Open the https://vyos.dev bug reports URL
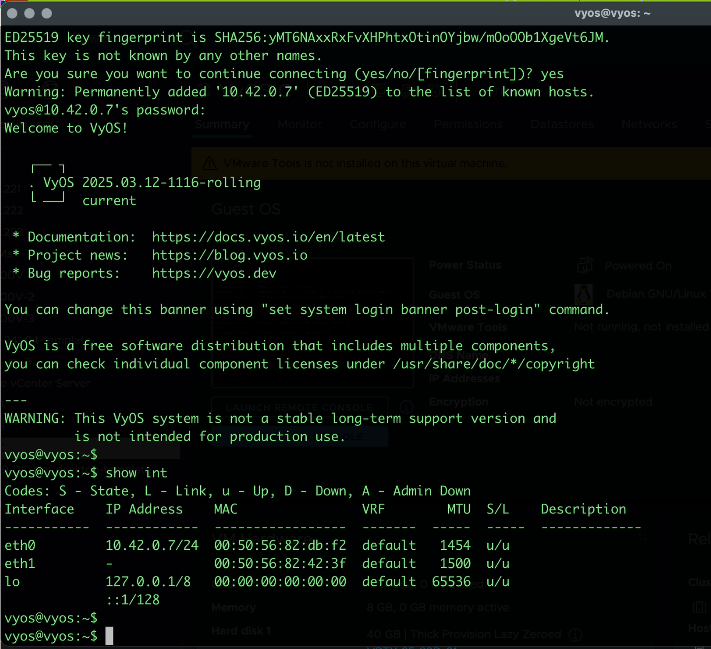Image resolution: width=711 pixels, height=649 pixels. [214, 273]
